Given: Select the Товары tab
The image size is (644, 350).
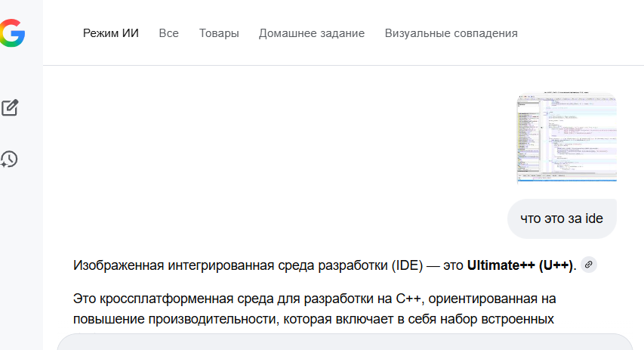Looking at the screenshot, I should 219,33.
